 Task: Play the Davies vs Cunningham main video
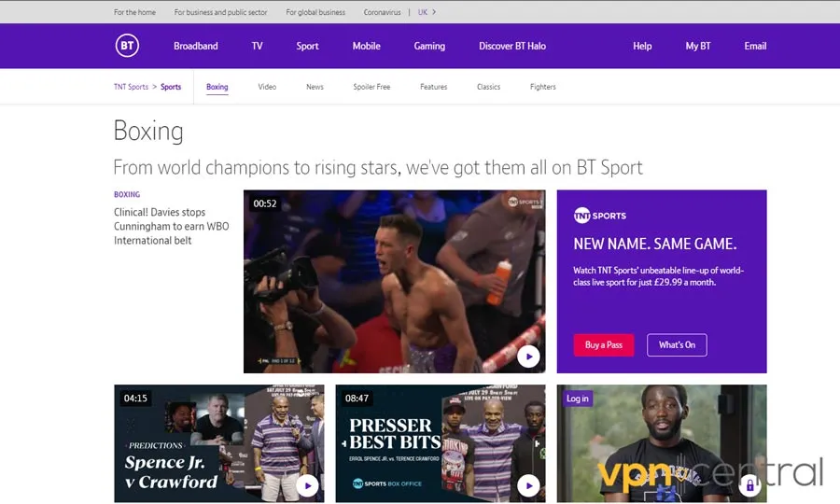click(528, 357)
